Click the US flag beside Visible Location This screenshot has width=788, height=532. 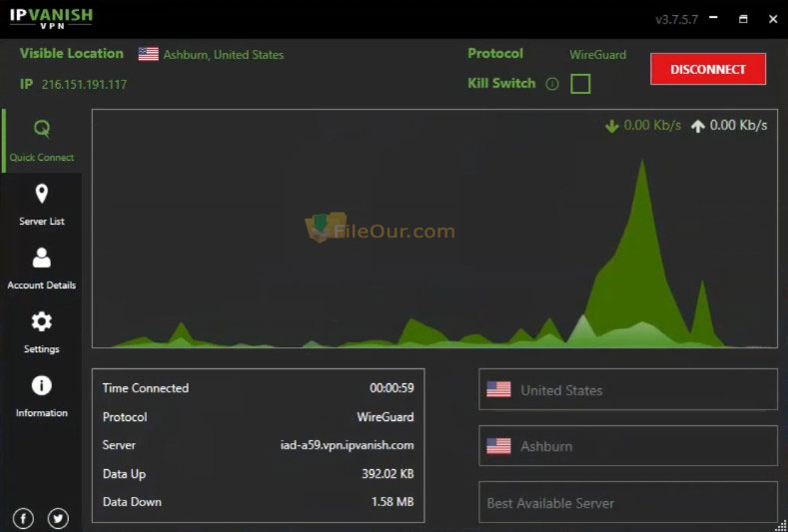(x=149, y=54)
